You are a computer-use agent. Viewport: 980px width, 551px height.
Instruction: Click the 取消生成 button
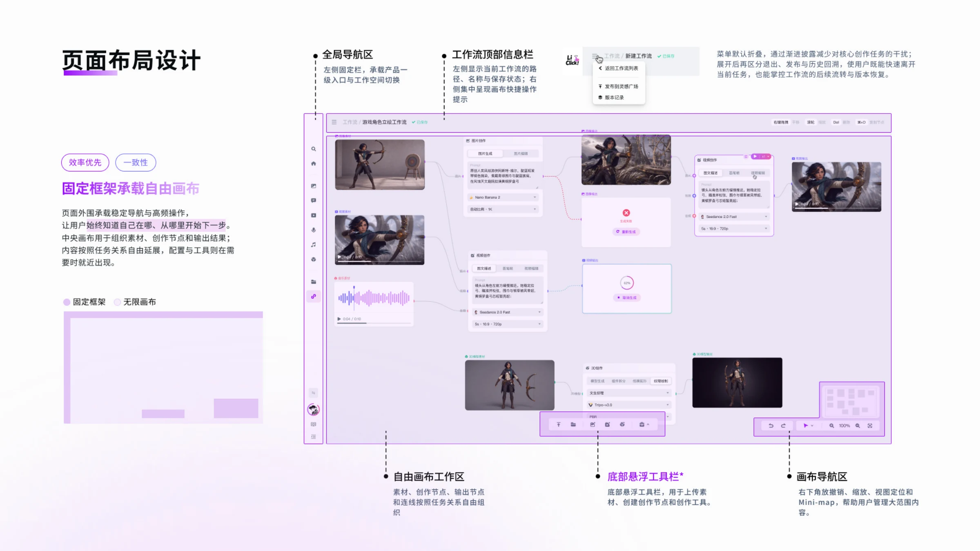[627, 298]
